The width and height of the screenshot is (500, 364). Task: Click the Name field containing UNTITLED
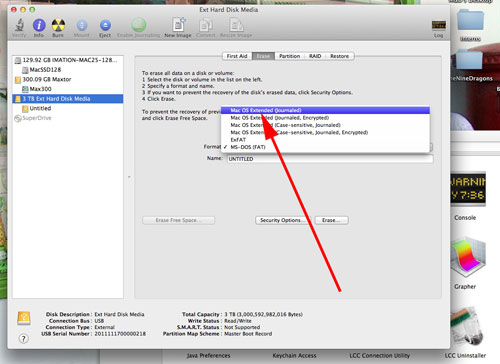330,159
